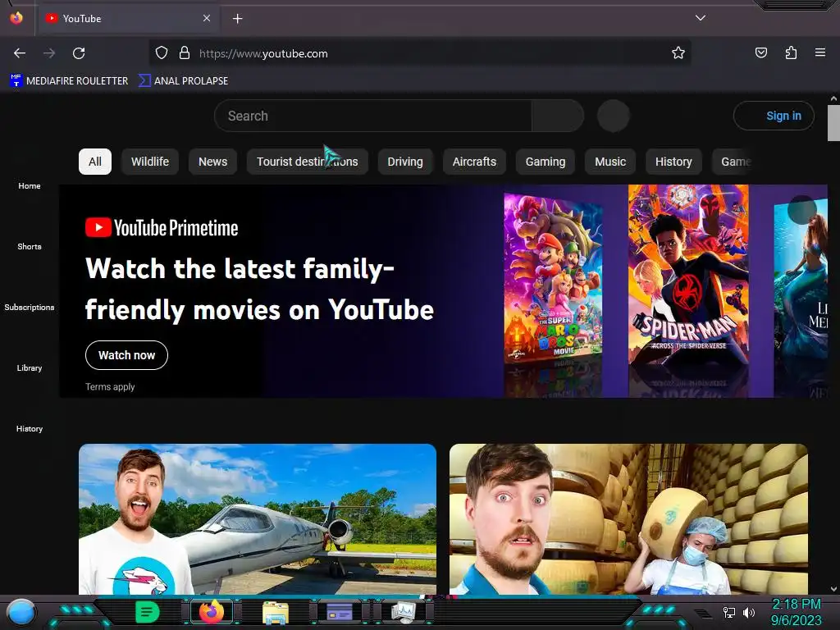The width and height of the screenshot is (840, 630).
Task: Filter by Gaming chip
Action: tap(546, 162)
